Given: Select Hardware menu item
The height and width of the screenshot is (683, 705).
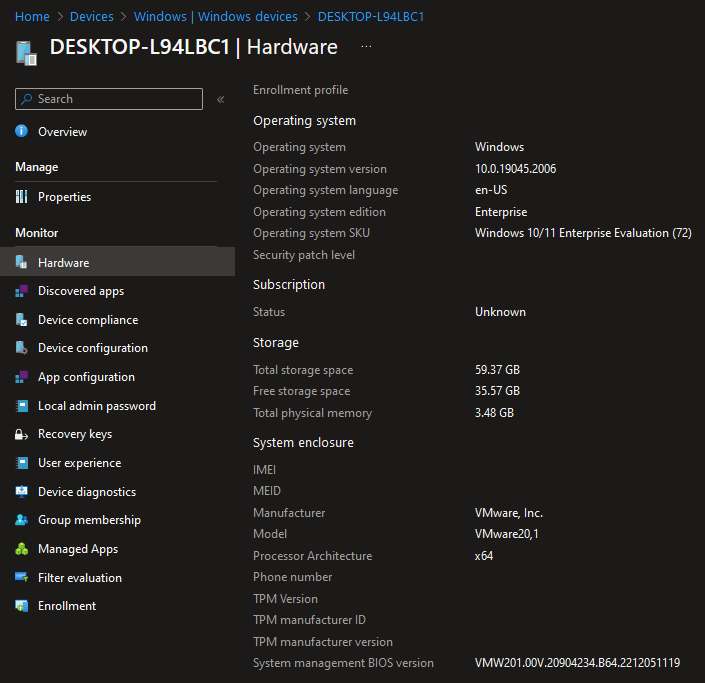Looking at the screenshot, I should pos(117,262).
